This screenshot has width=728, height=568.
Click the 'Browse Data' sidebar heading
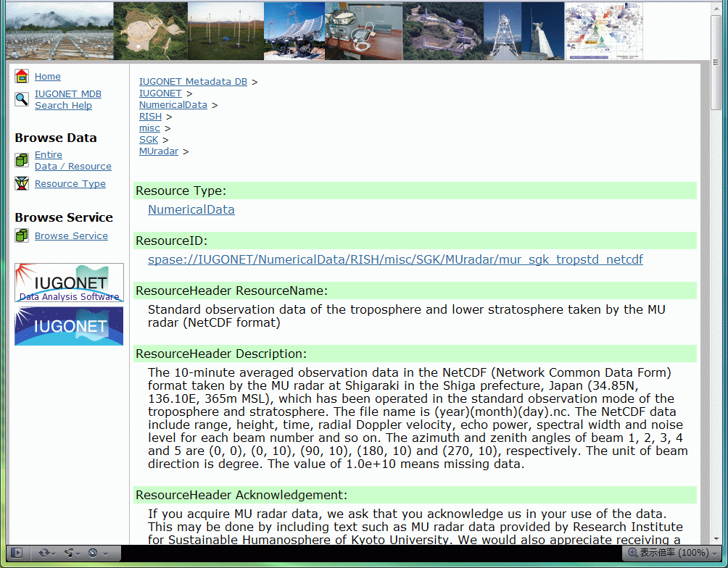56,138
